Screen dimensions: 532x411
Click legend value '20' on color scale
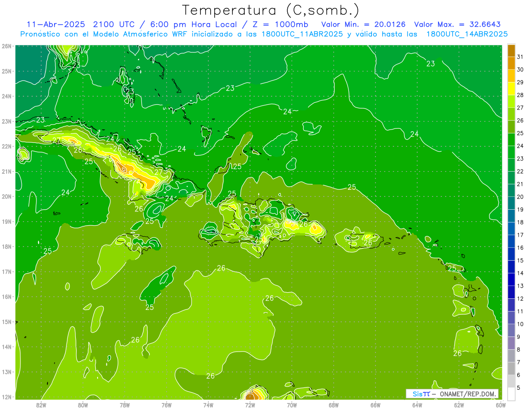520,196
